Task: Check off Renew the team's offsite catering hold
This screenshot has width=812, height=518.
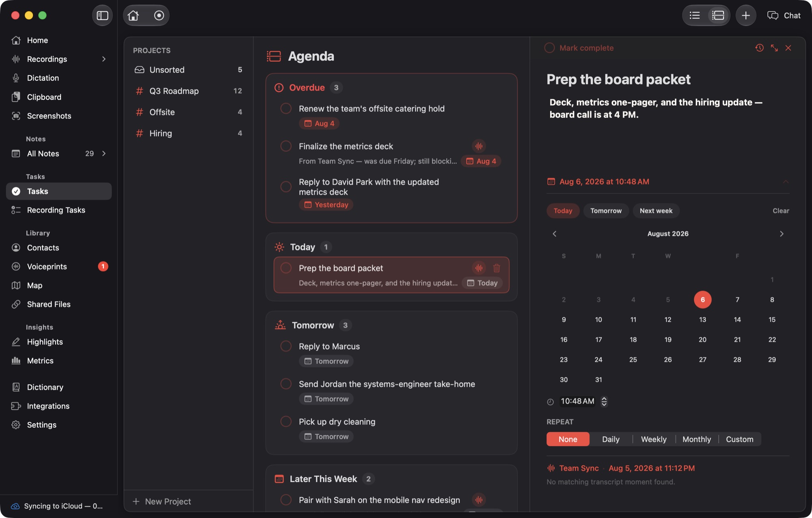Action: click(286, 108)
